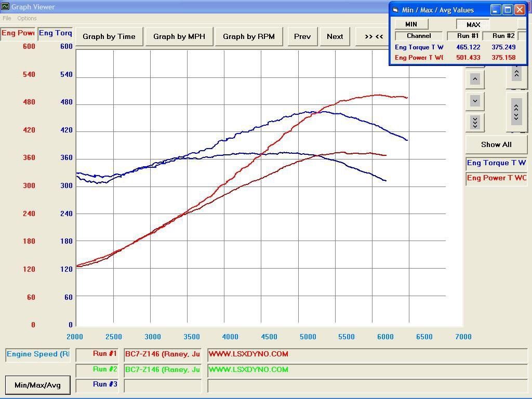Image resolution: width=532 pixels, height=399 pixels.
Task: Toggle Eng Power channel in right legend
Action: (x=496, y=178)
